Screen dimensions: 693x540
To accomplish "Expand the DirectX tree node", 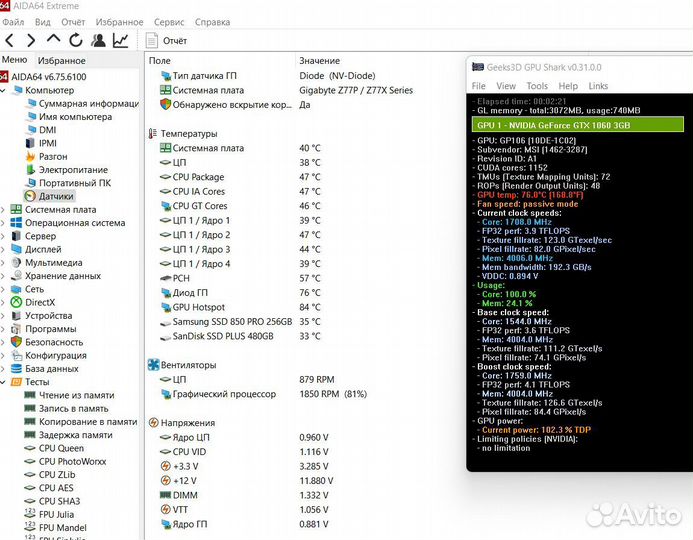I will (3, 302).
